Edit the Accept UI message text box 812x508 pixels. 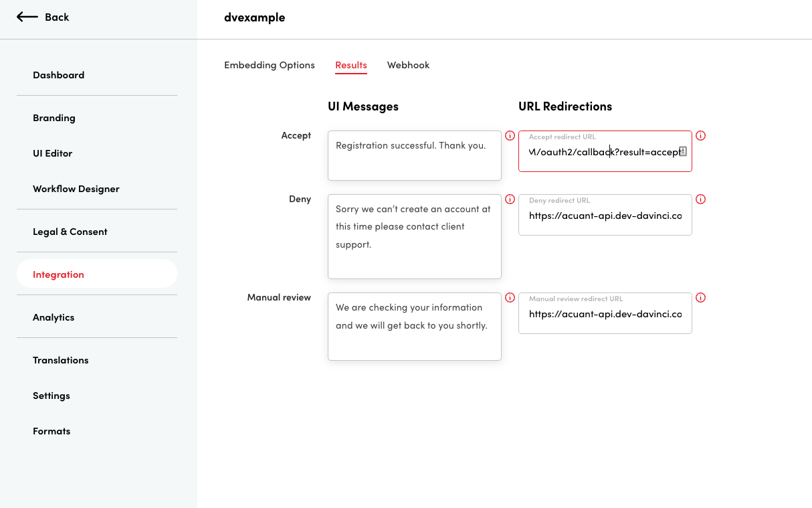pos(414,155)
